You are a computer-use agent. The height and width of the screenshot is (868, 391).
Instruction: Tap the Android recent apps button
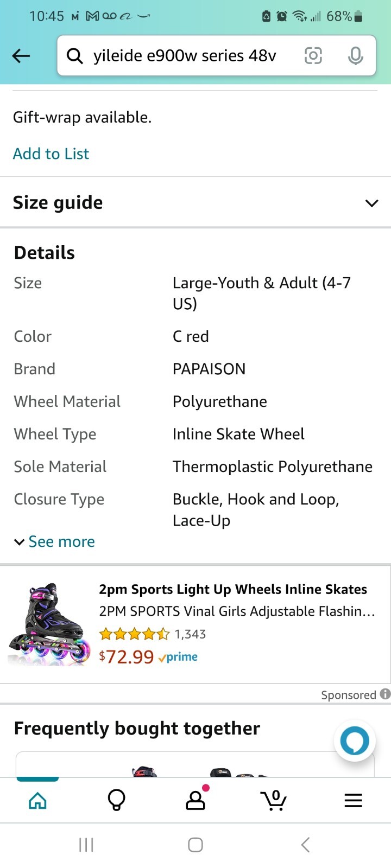coord(86,845)
